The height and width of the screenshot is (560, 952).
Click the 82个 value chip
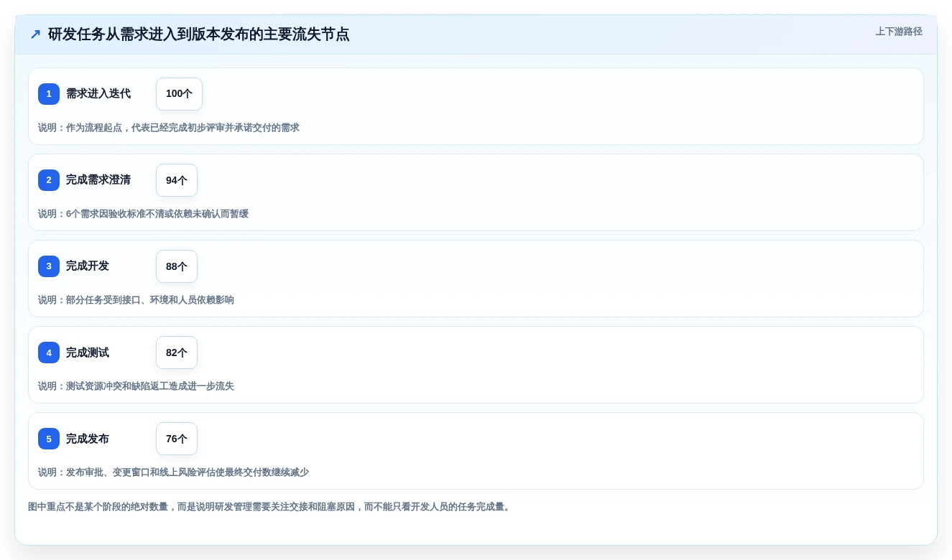click(x=177, y=353)
